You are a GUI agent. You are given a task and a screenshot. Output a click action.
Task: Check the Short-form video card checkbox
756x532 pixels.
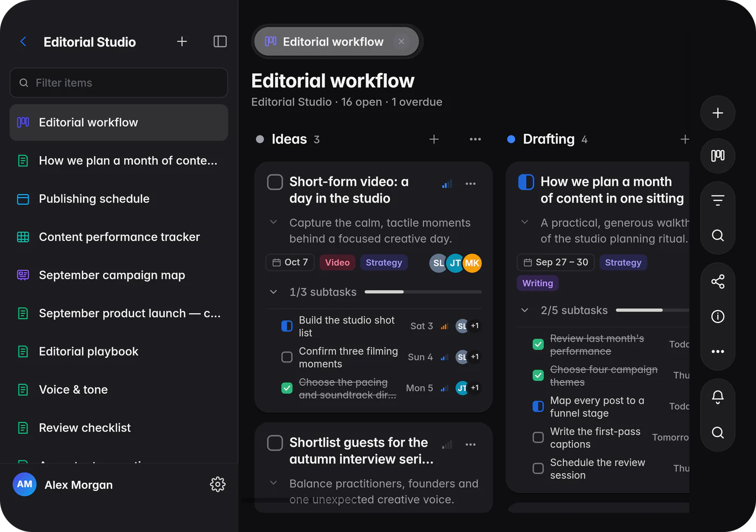(275, 182)
